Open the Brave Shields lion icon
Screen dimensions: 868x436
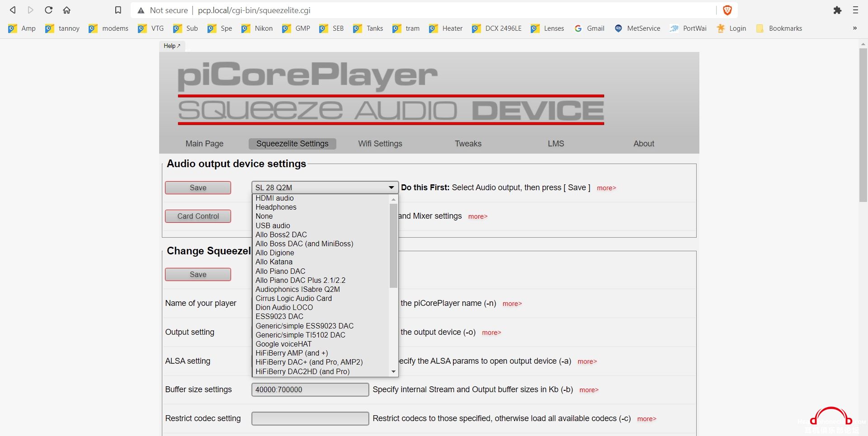click(727, 10)
